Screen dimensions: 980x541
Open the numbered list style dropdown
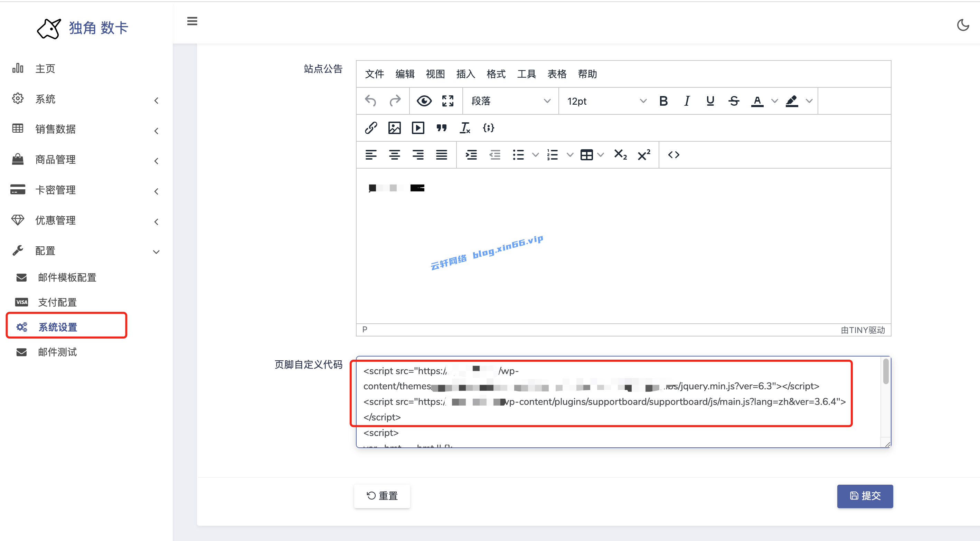point(570,155)
